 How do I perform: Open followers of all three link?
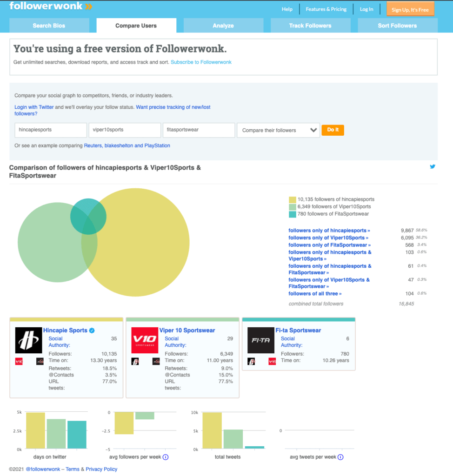click(315, 294)
